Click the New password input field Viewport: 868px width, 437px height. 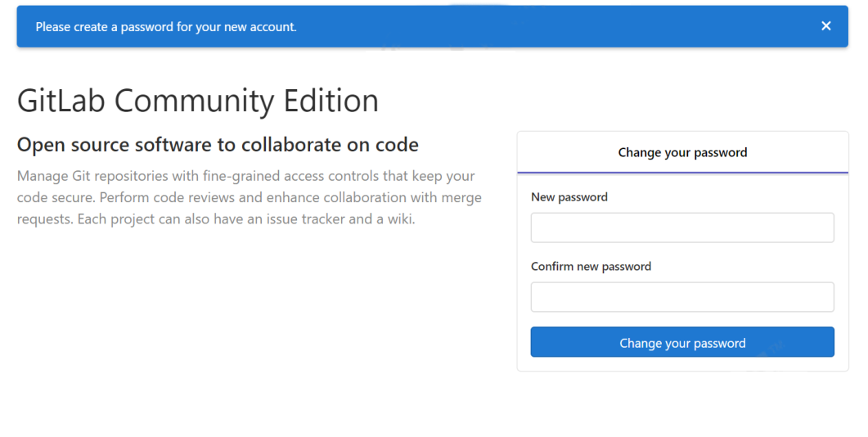tap(682, 228)
